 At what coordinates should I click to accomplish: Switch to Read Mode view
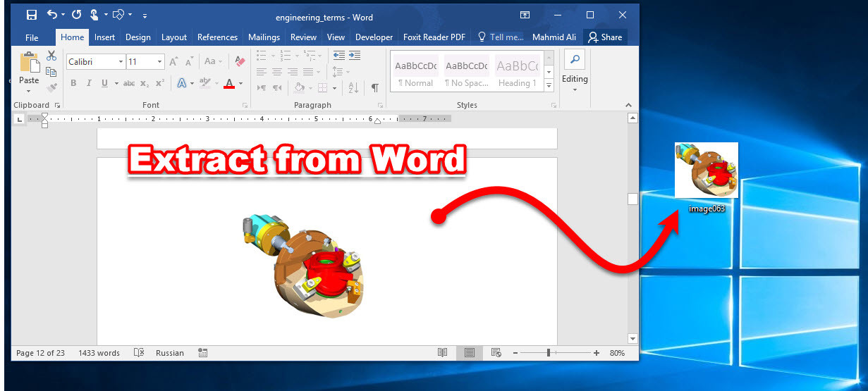442,353
